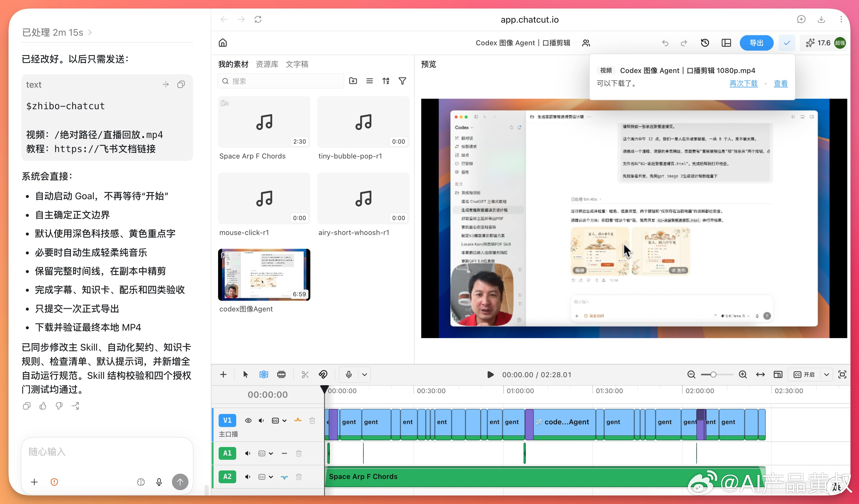Delete the A2 track
Screen dimensions: 859x504
(x=299, y=477)
